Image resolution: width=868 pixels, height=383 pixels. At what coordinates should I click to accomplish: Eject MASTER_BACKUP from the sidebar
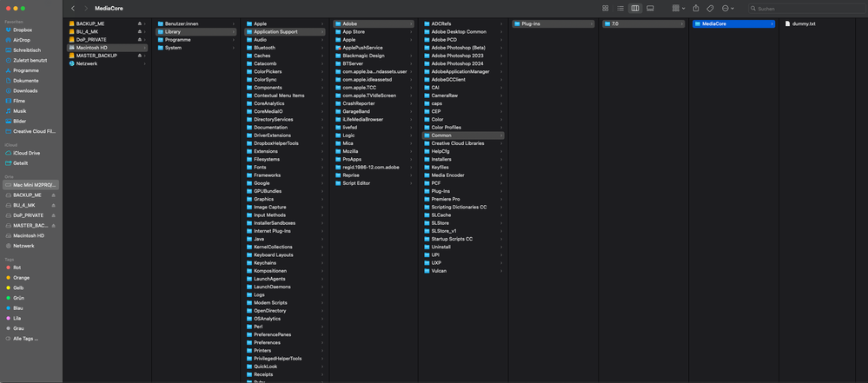tap(53, 225)
